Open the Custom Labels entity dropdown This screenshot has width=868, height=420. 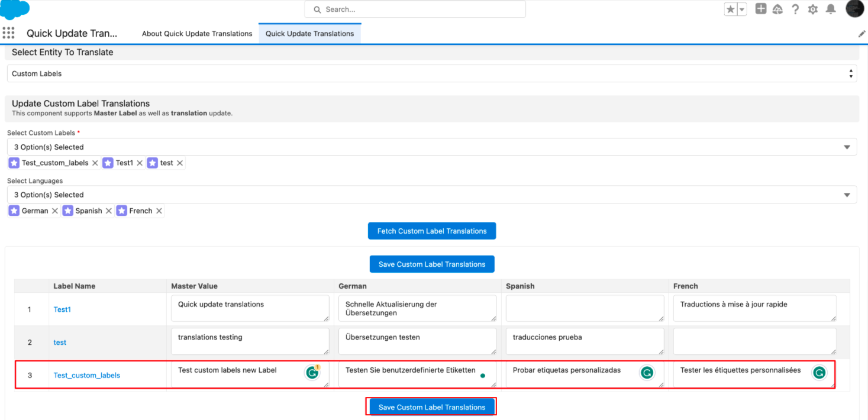click(432, 74)
